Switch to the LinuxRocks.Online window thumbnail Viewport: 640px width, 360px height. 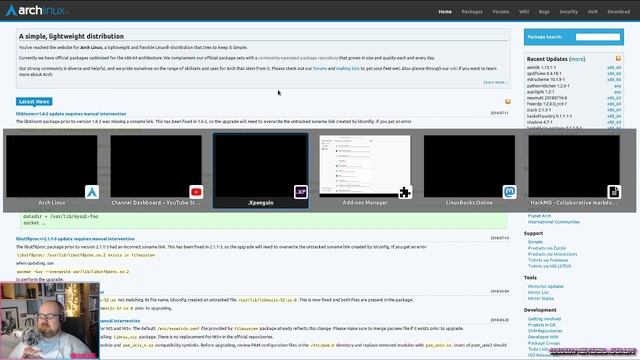[x=469, y=166]
